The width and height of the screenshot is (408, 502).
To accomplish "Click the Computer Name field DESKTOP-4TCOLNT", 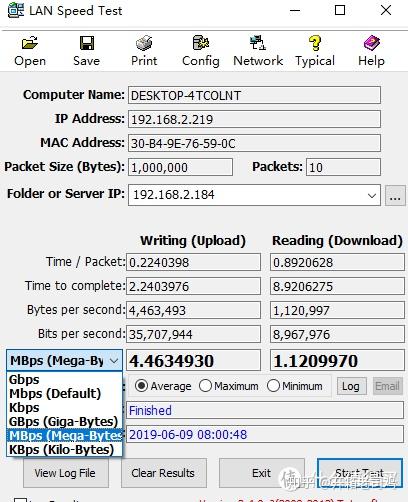I will pyautogui.click(x=254, y=95).
